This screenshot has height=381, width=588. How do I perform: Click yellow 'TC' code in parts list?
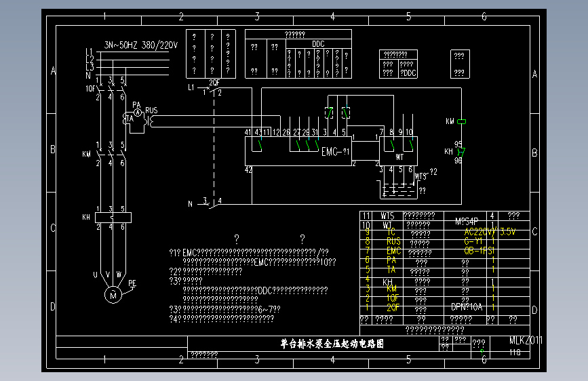pyautogui.click(x=391, y=232)
